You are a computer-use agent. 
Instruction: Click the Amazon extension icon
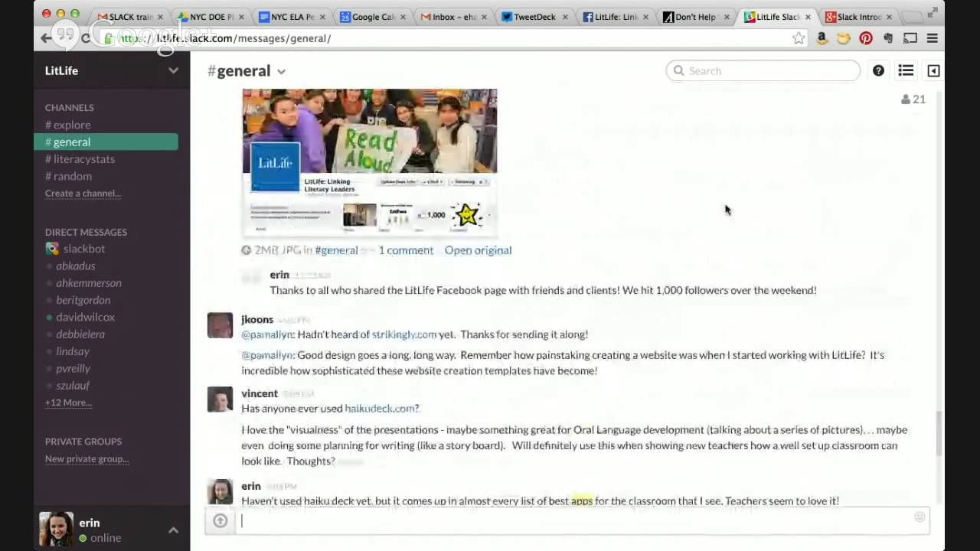(x=822, y=38)
